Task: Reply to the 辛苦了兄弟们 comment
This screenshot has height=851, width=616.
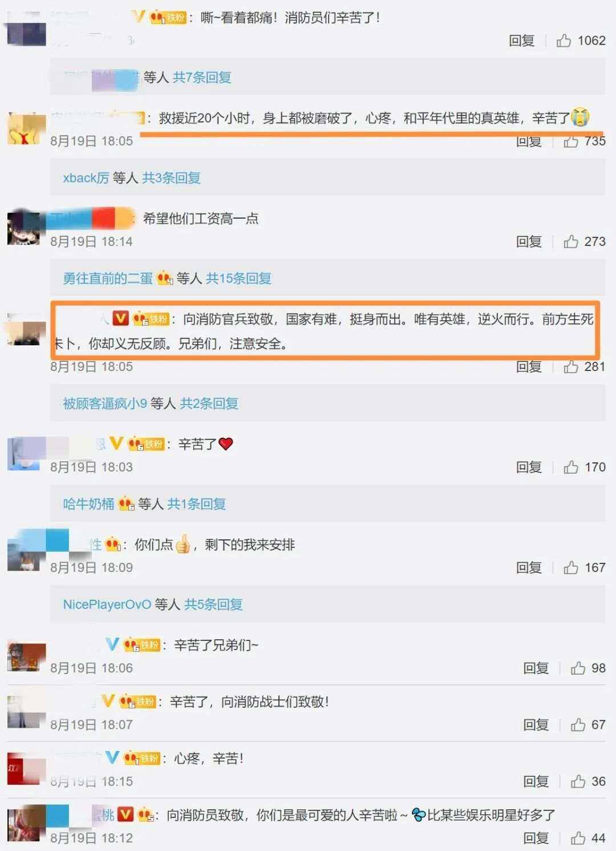Action: coord(536,668)
